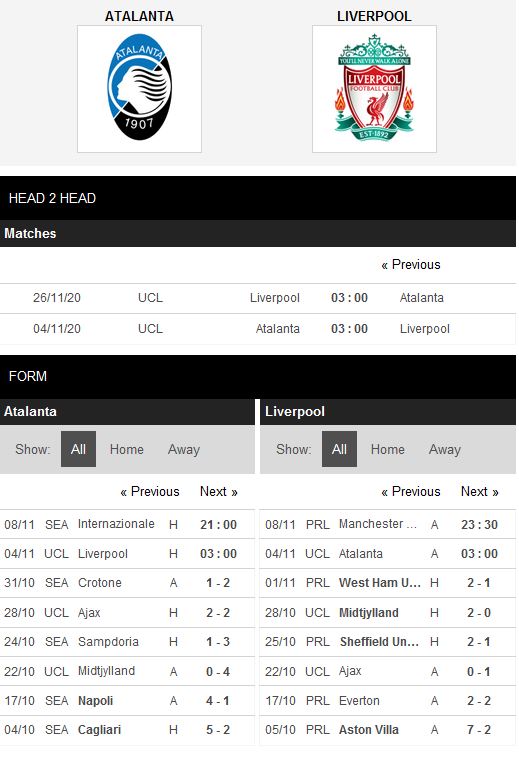This screenshot has height=762, width=519.
Task: Click the Atalanta club crest logo
Action: click(139, 89)
